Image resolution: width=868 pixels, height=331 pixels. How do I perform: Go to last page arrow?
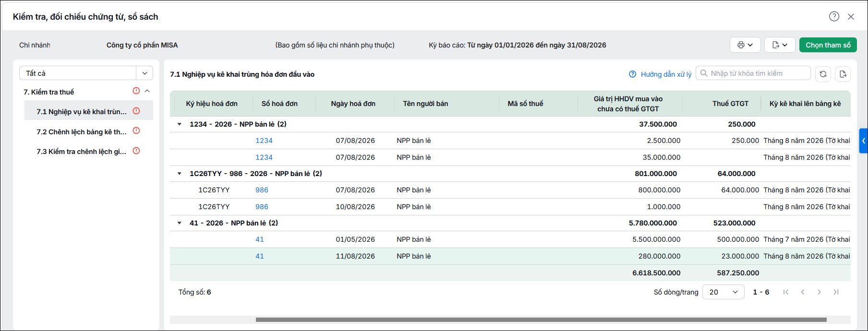pos(836,292)
